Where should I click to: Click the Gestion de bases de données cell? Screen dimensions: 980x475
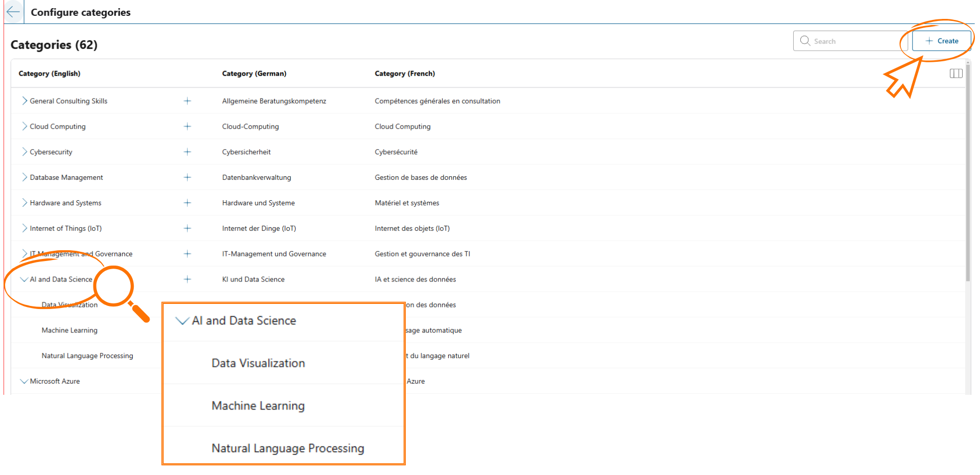421,178
